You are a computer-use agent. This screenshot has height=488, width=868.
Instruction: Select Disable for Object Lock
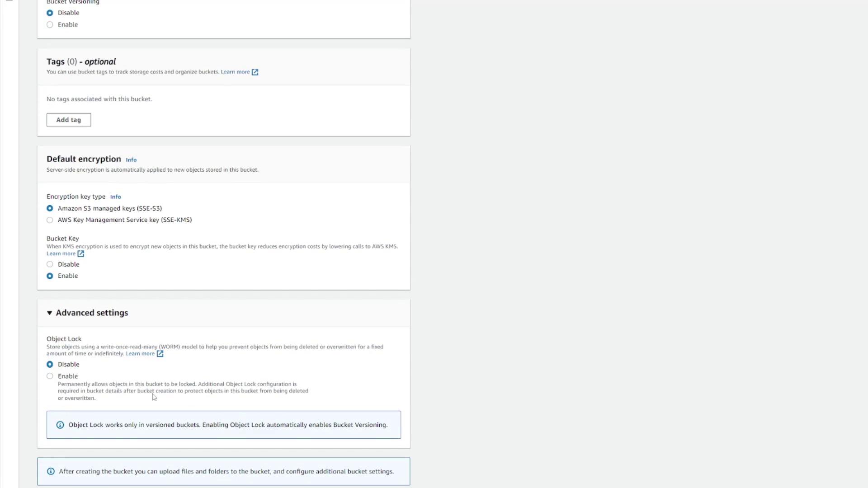tap(50, 365)
